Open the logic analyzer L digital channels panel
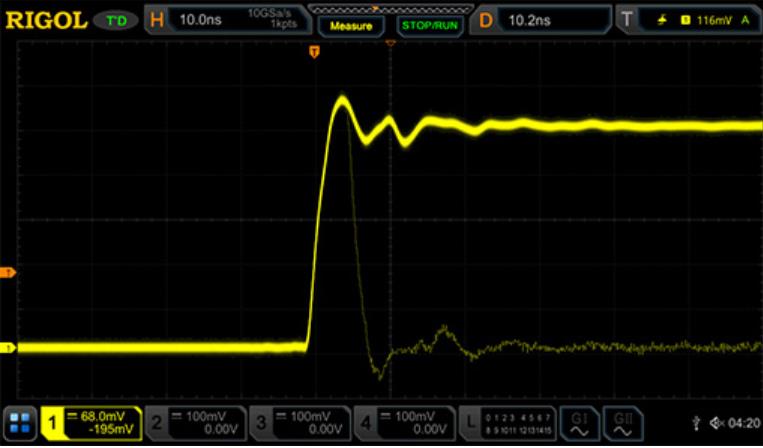Screen dimensions: 763x448 click(x=510, y=424)
